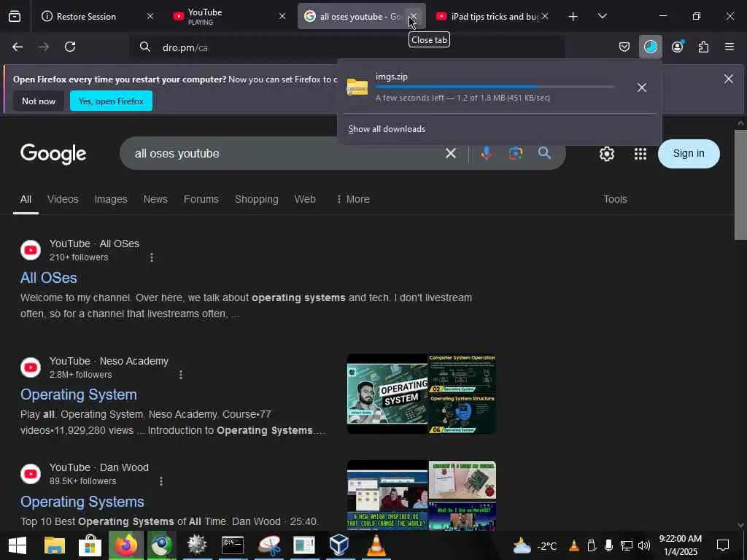Close the Restore Session tab

click(x=150, y=16)
